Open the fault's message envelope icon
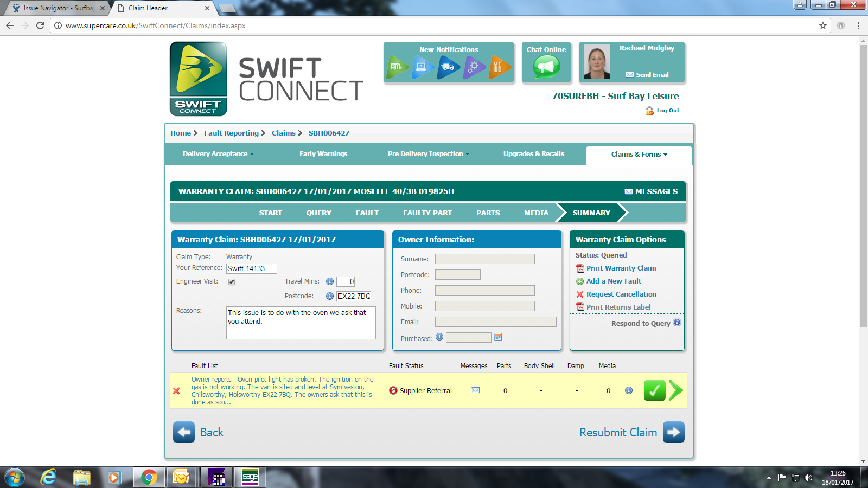This screenshot has width=868, height=488. point(475,390)
